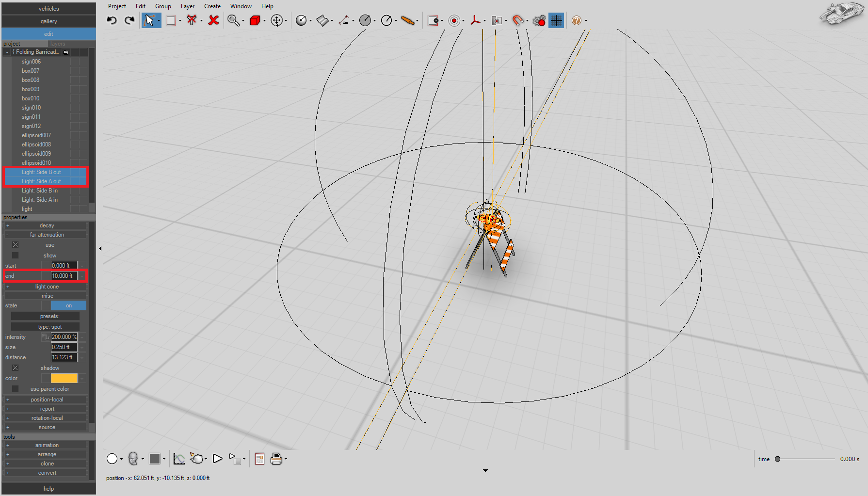Click the edit mode button
Viewport: 868px width, 496px height.
point(48,34)
